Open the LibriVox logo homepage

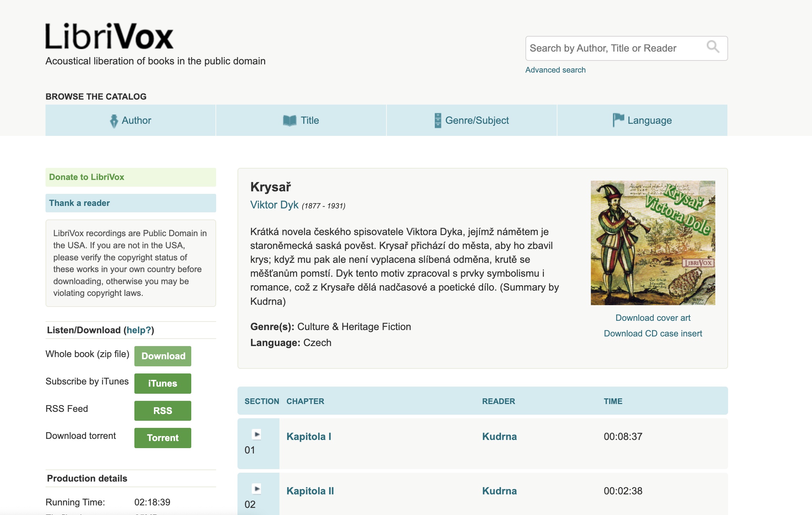109,36
